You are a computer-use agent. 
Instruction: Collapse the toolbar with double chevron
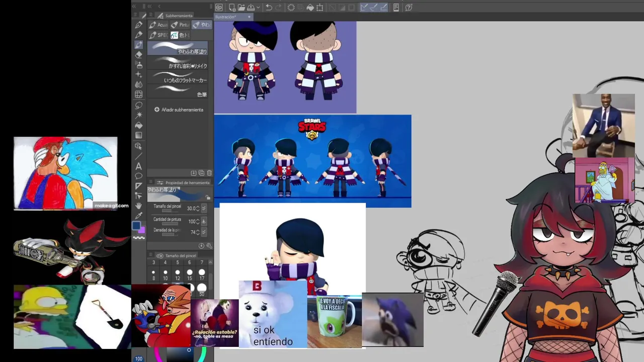[x=134, y=6]
